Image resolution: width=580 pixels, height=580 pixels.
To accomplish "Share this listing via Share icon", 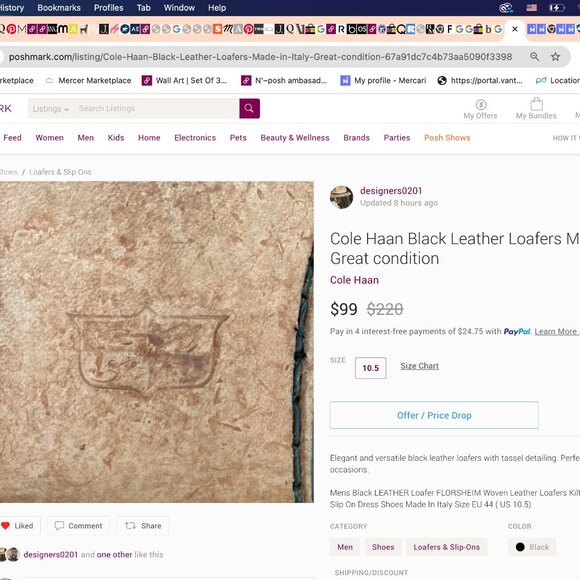I will point(143,526).
